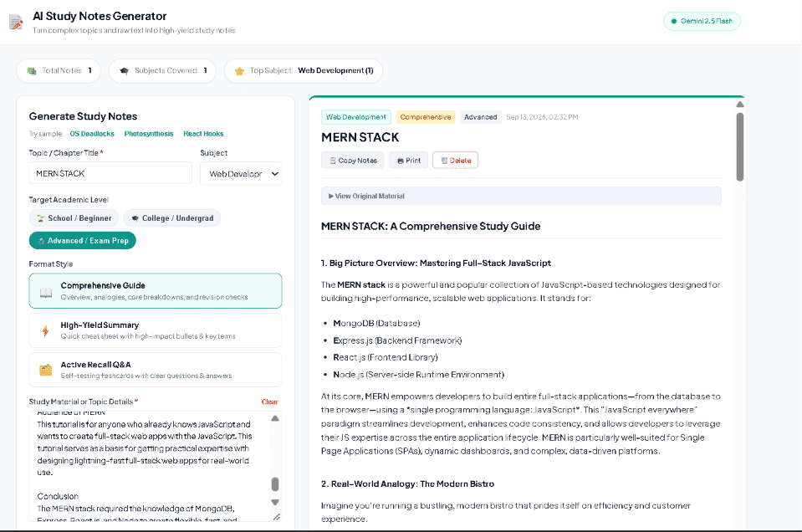
Task: Click the MERN STACK note title heading
Action: point(360,138)
